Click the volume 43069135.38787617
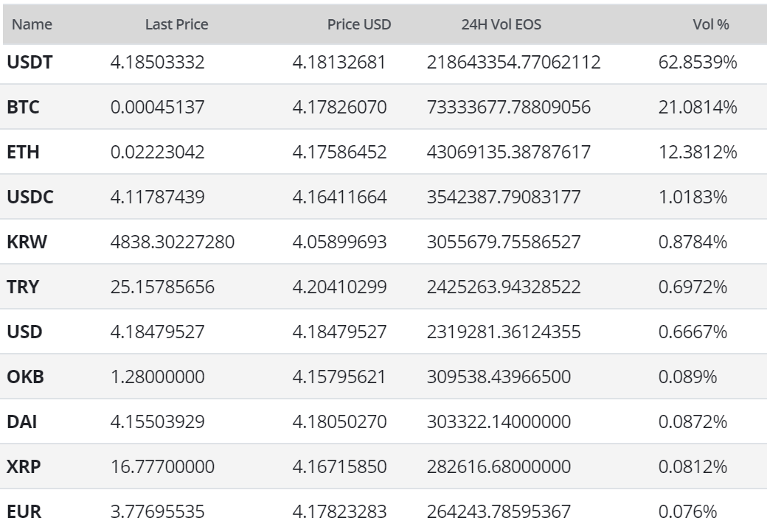 tap(509, 153)
